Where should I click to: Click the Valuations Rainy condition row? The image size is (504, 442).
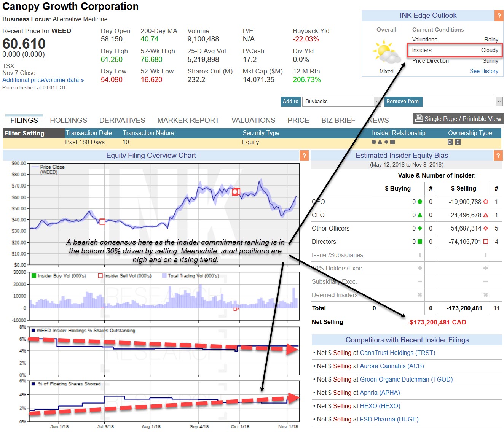(x=455, y=40)
